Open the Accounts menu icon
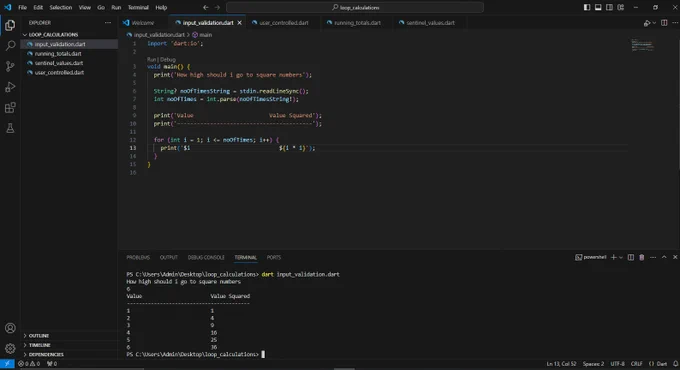Image resolution: width=680 pixels, height=370 pixels. 10,328
